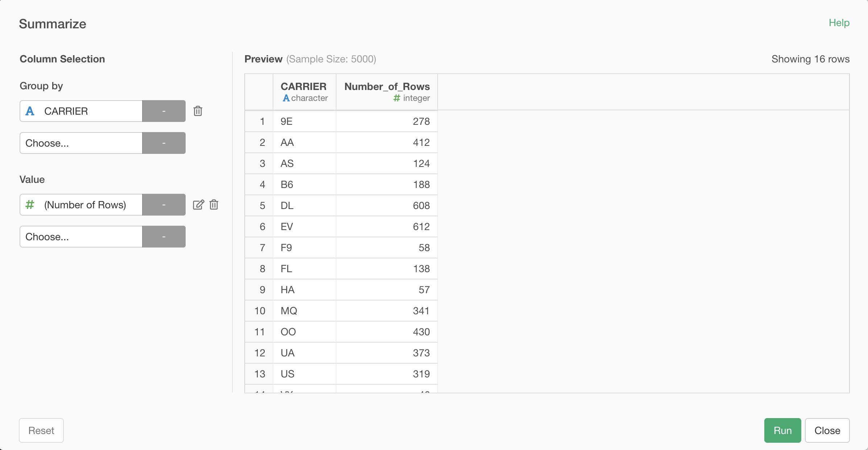The image size is (868, 450).
Task: Sort by the CARRIER column header
Action: pos(303,87)
